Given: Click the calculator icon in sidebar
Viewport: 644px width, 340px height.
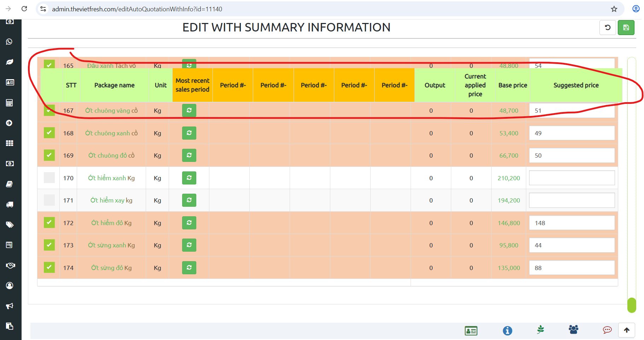Looking at the screenshot, I should click(10, 103).
